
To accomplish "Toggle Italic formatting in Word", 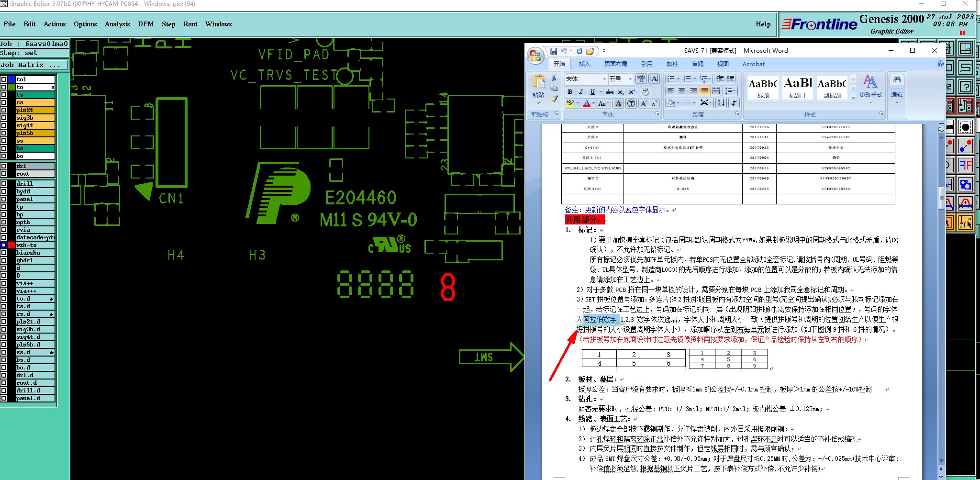I will pos(581,91).
